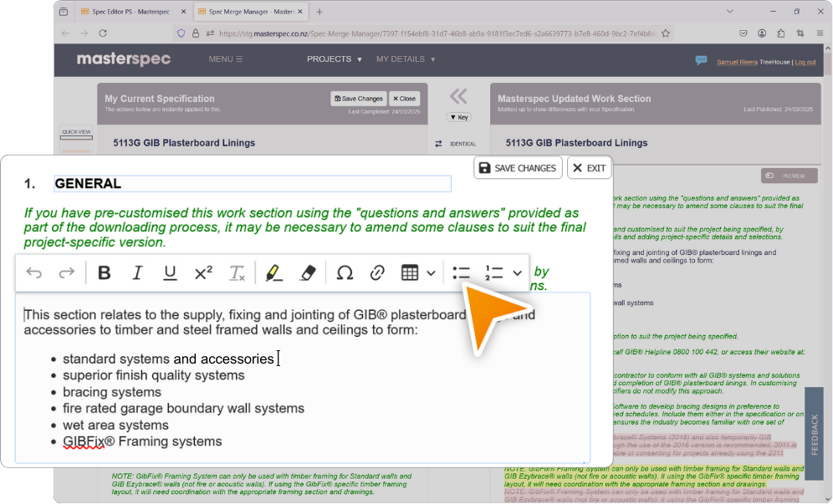Select the highlight eraser tool
The width and height of the screenshot is (833, 504).
point(308,273)
